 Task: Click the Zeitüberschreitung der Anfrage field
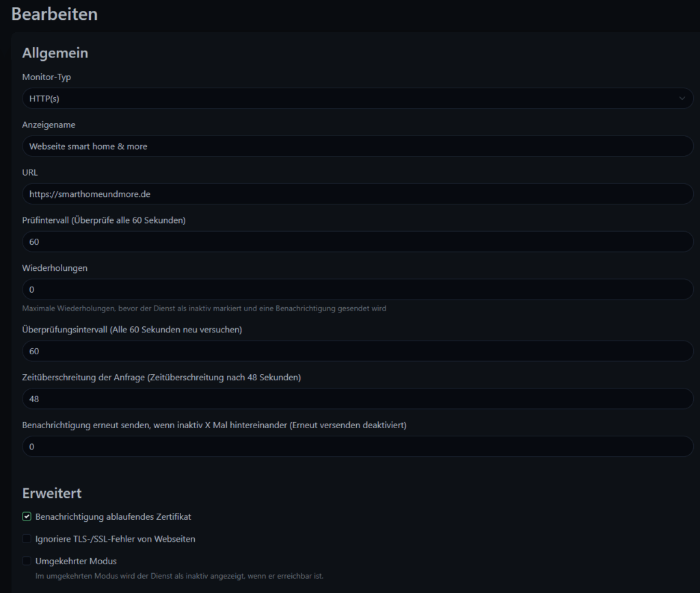(x=358, y=399)
